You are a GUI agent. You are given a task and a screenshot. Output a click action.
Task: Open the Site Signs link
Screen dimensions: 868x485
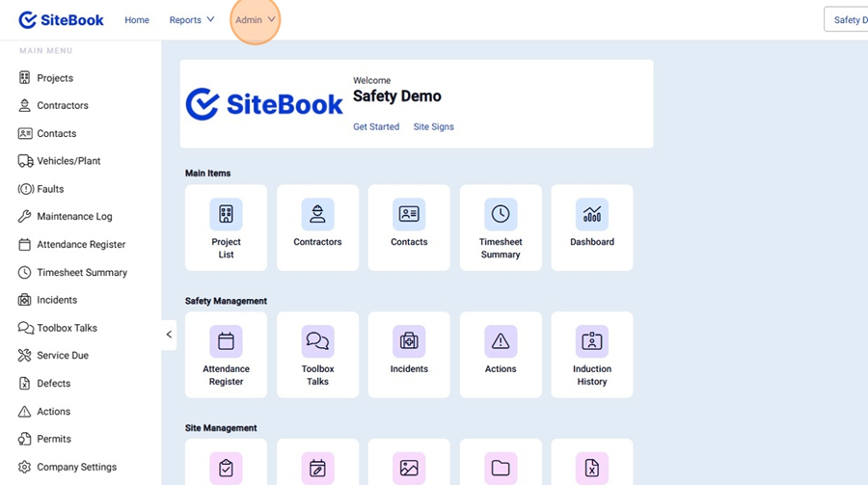433,127
